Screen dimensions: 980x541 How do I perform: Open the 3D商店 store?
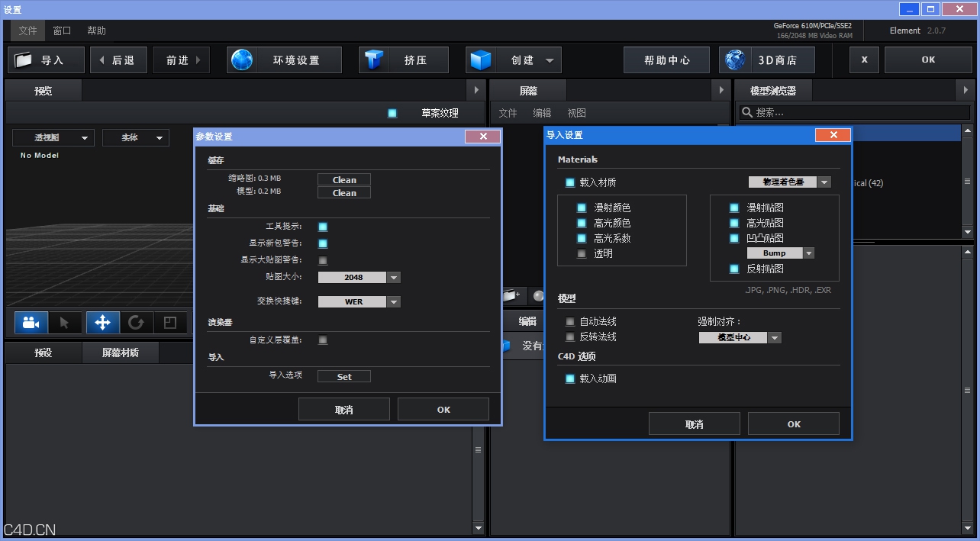click(768, 59)
